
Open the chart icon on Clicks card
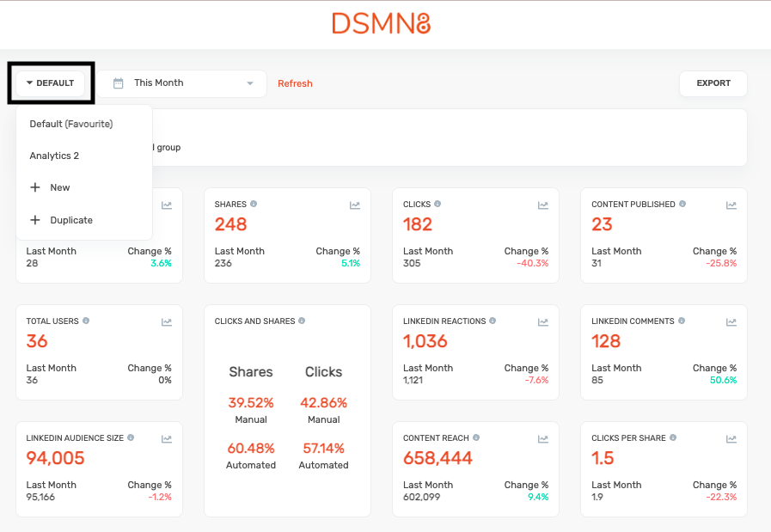click(543, 205)
